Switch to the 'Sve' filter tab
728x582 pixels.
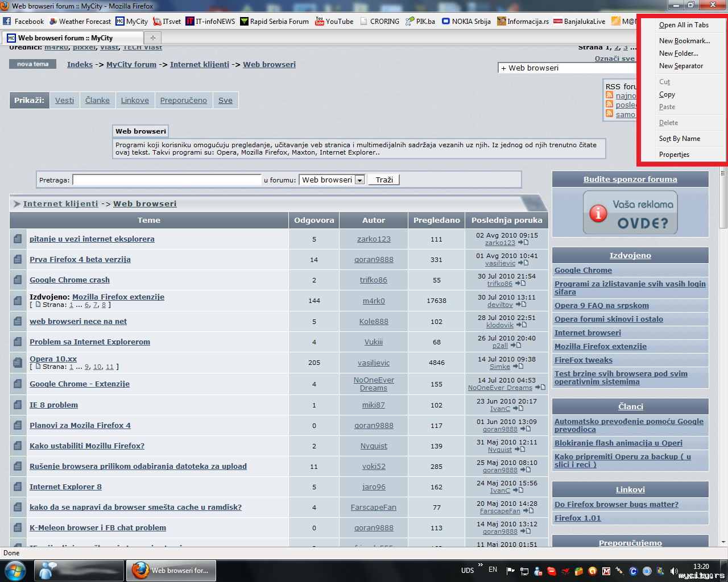point(225,100)
